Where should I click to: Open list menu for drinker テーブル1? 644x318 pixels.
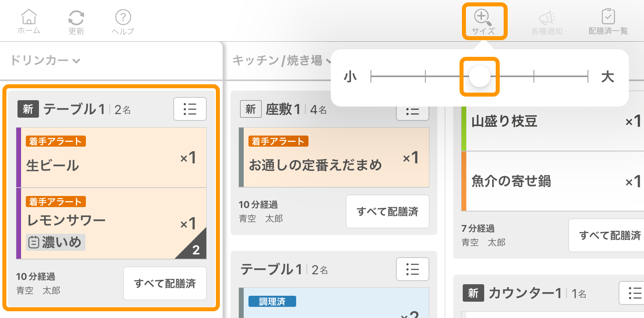click(x=190, y=109)
